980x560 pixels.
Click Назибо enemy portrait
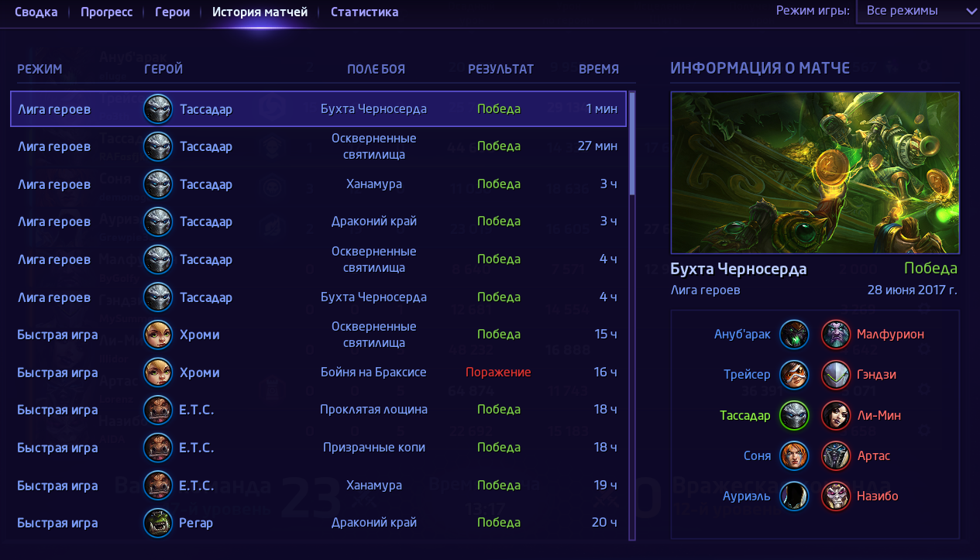point(836,496)
